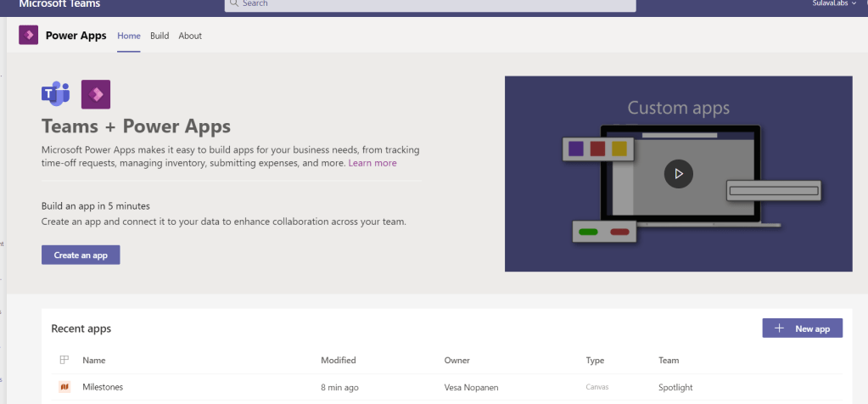The width and height of the screenshot is (868, 404).
Task: Play the Custom apps video
Action: coord(678,173)
